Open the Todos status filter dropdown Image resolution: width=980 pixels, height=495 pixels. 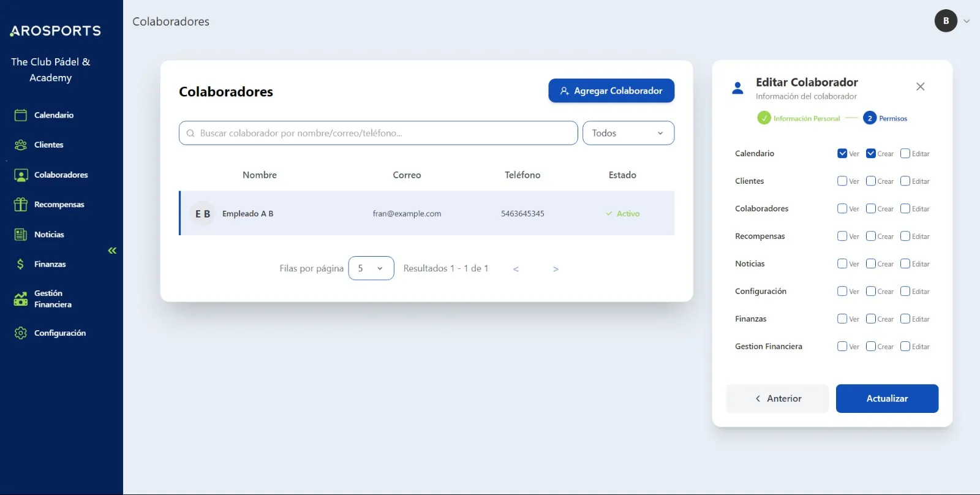pyautogui.click(x=628, y=133)
